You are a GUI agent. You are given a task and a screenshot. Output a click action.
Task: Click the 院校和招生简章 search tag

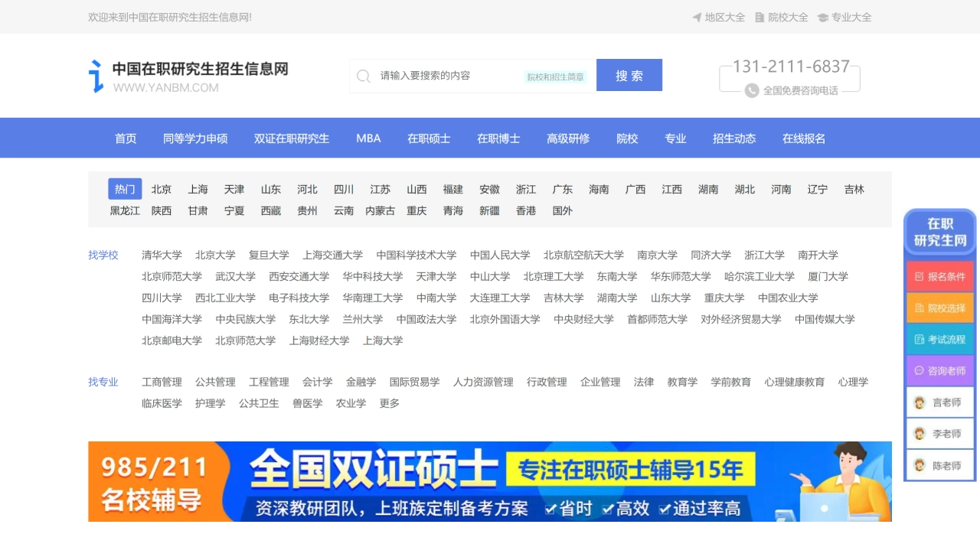coord(556,77)
